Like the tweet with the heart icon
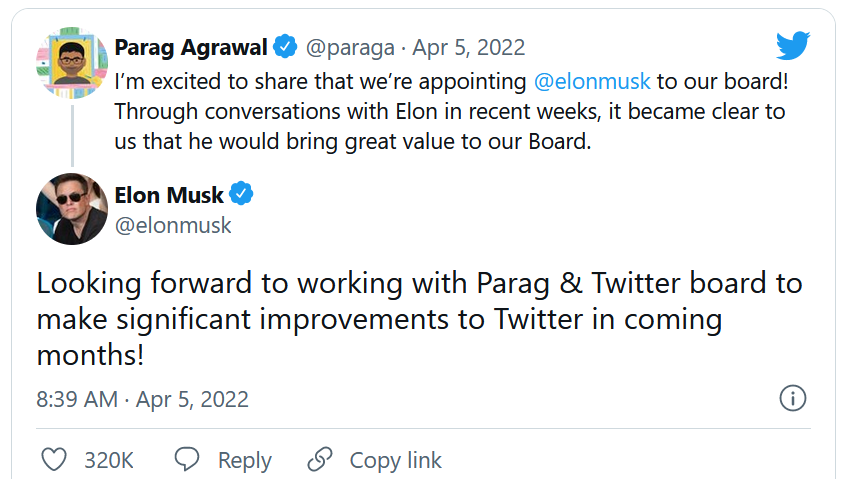The height and width of the screenshot is (479, 846). (55, 460)
